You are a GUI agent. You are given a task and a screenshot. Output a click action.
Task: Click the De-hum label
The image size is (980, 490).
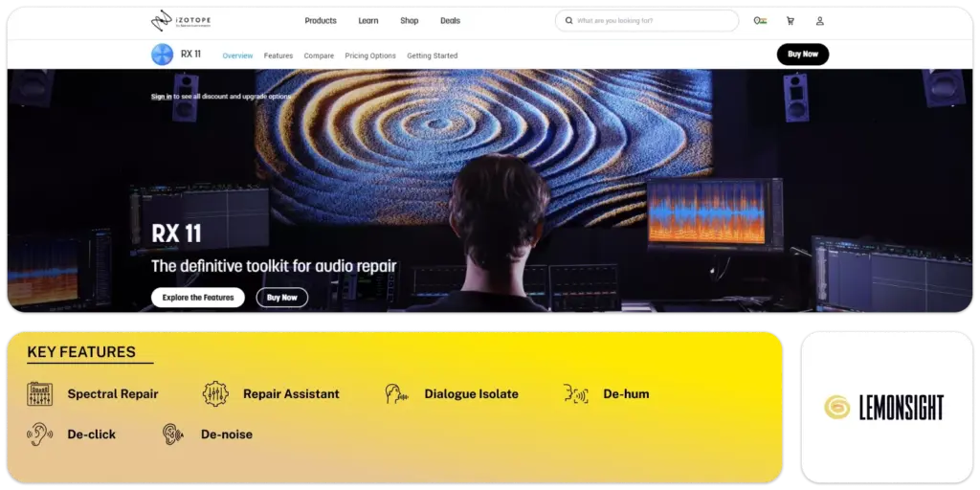[626, 394]
